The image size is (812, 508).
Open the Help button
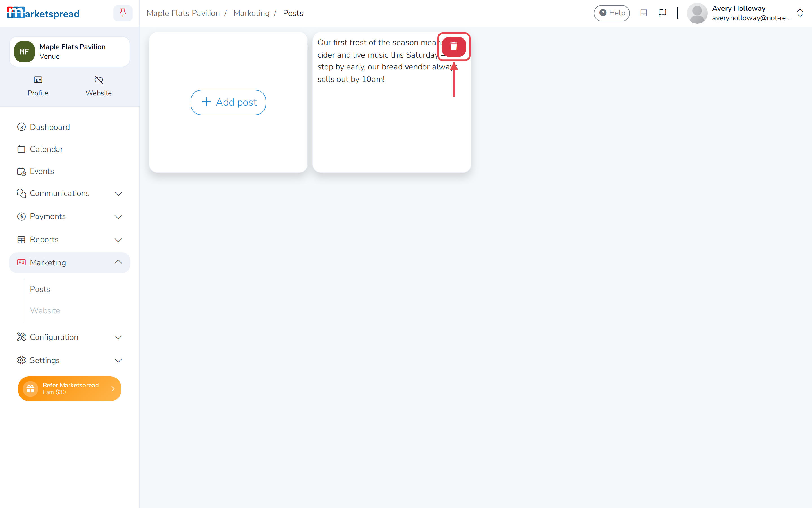coord(611,13)
